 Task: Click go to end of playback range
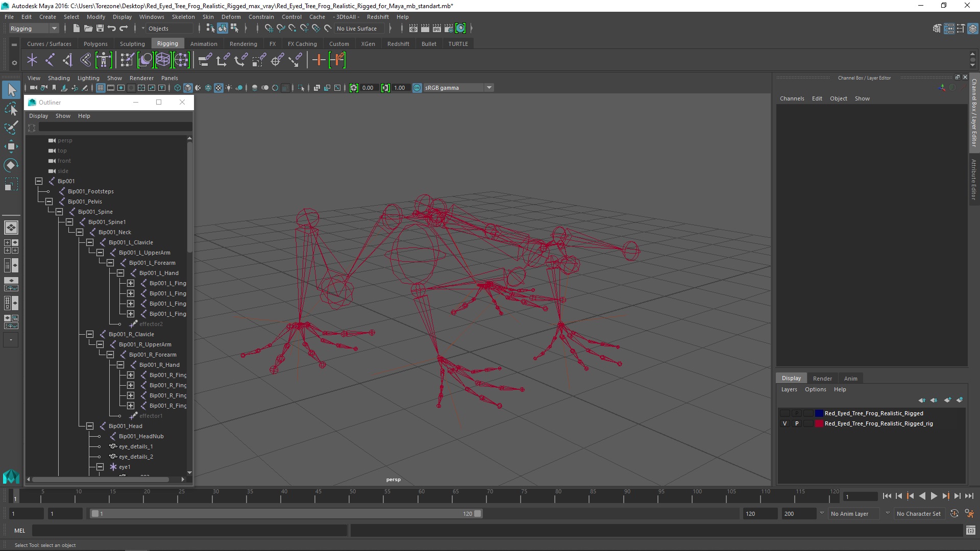point(969,496)
